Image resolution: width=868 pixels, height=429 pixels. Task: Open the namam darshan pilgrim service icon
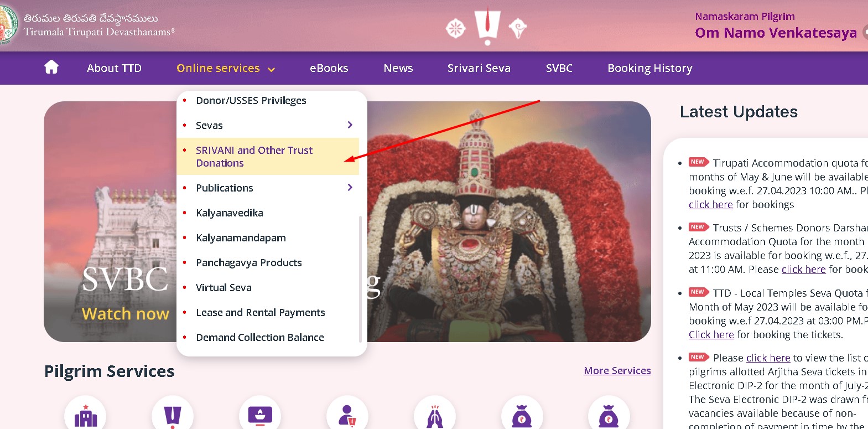pos(173,416)
